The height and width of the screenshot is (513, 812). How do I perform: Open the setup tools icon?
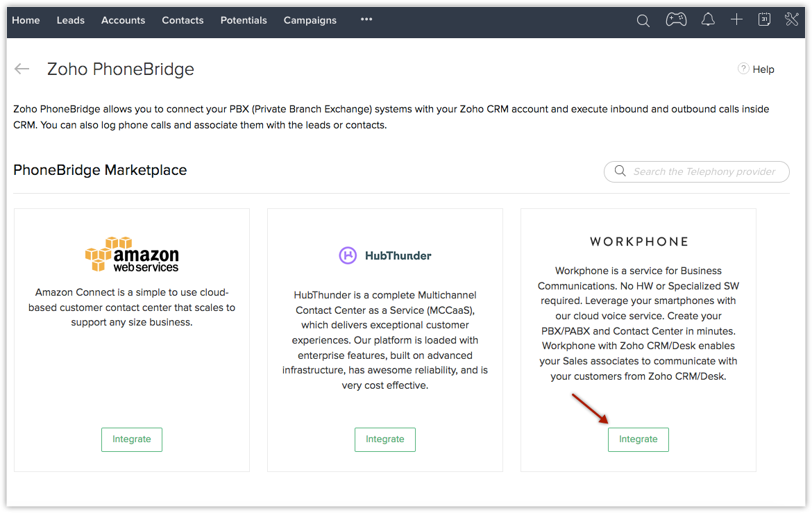[x=791, y=19]
